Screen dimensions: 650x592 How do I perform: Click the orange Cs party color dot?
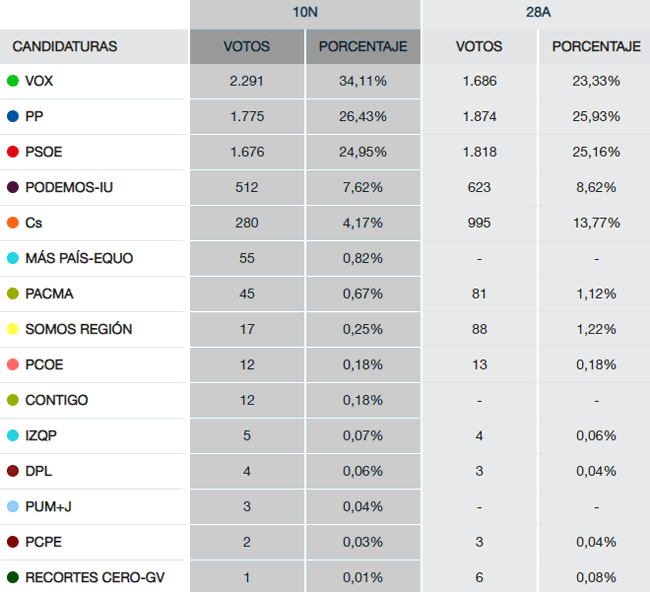point(13,223)
